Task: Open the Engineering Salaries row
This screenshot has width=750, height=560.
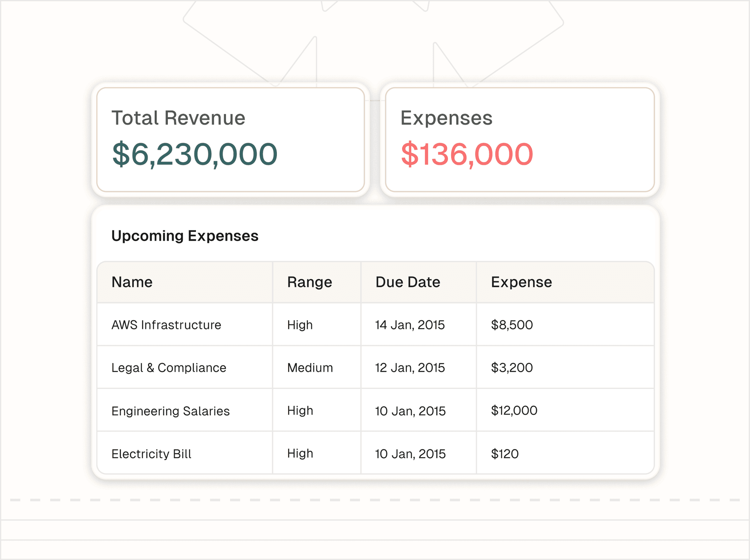Action: (x=170, y=411)
